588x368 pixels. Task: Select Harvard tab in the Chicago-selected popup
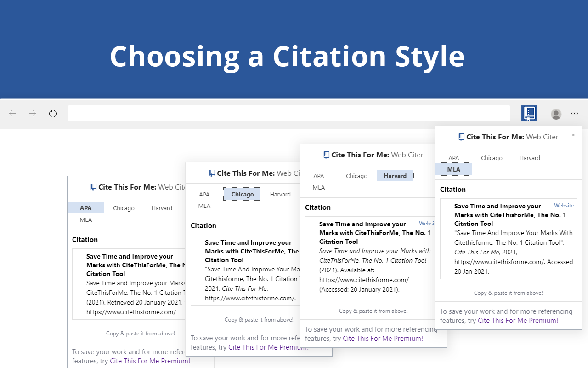[280, 194]
